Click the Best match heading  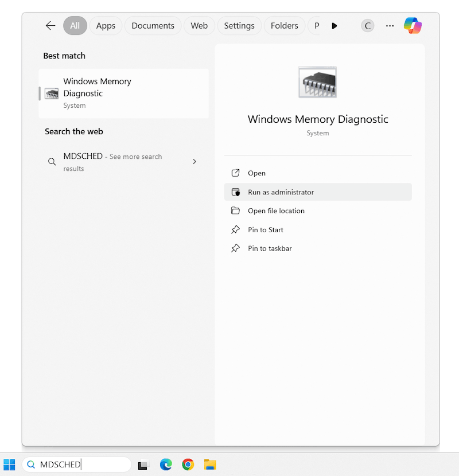[x=64, y=56]
